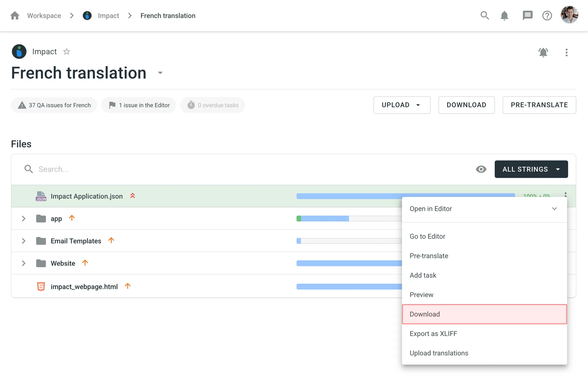This screenshot has width=588, height=387.
Task: Click the project notification bell near project menu
Action: (543, 53)
